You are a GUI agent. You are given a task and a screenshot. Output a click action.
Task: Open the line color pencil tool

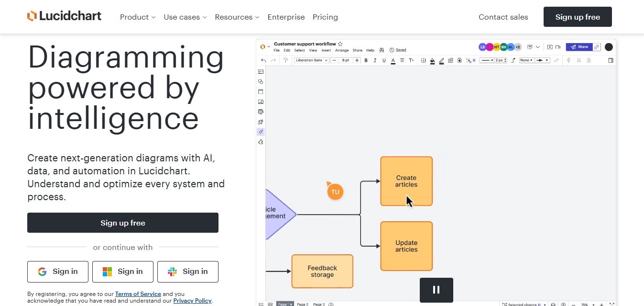pos(441,61)
